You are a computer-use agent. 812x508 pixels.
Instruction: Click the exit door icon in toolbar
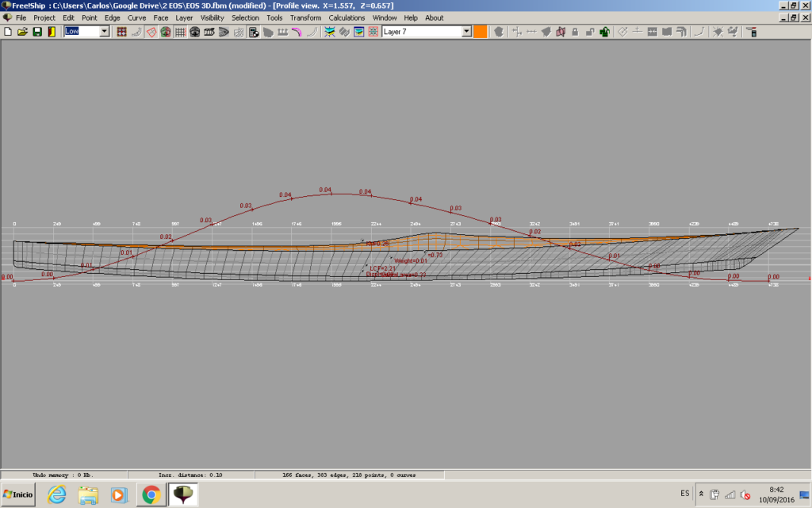tap(51, 32)
